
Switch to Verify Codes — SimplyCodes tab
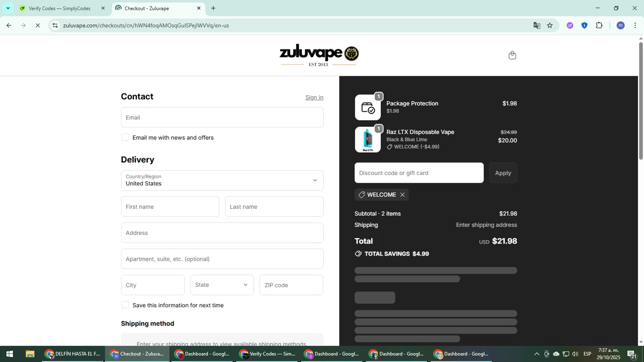click(x=60, y=8)
